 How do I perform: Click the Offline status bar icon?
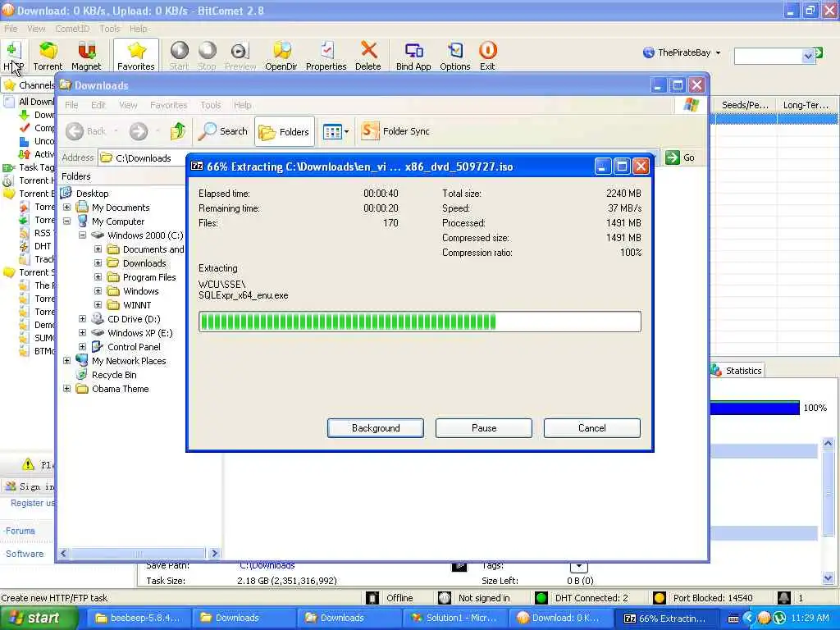click(372, 598)
